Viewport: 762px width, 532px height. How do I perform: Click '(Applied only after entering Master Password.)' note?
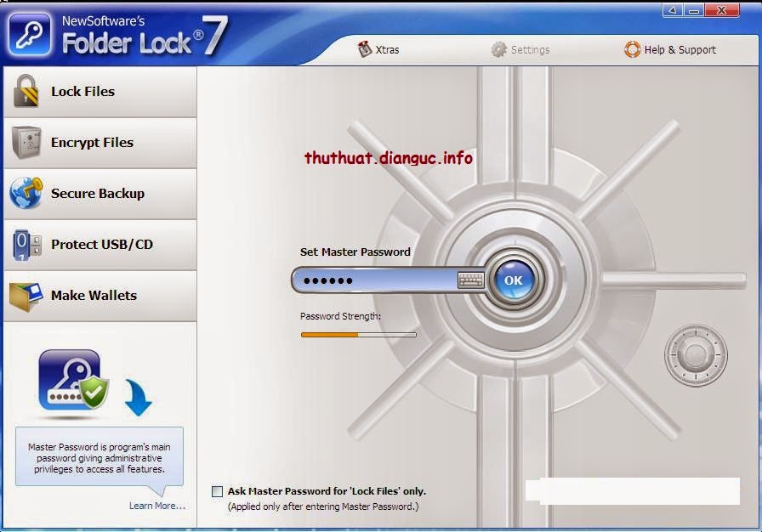pos(323,507)
